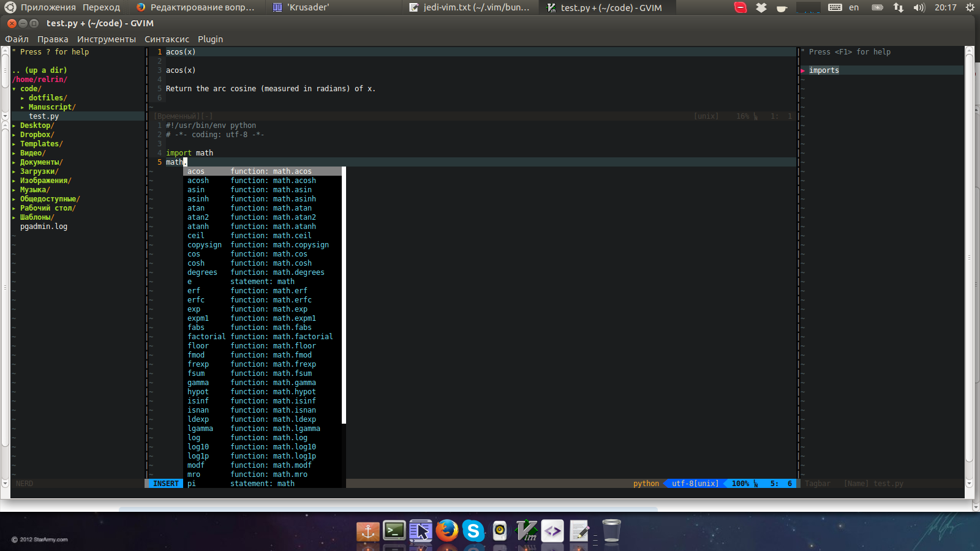Select the Рабочий стол/ folder entry
This screenshot has height=551, width=980.
click(48, 208)
